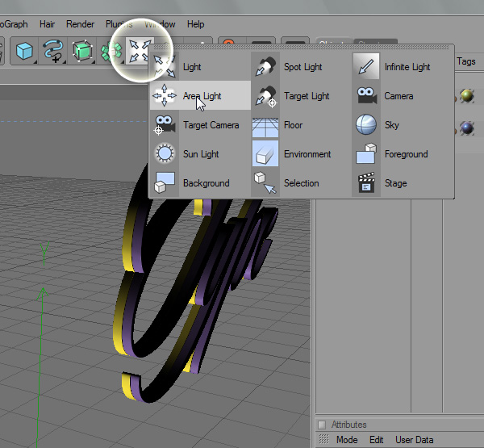The height and width of the screenshot is (448, 484).
Task: Click the Environment object entry
Action: (307, 154)
